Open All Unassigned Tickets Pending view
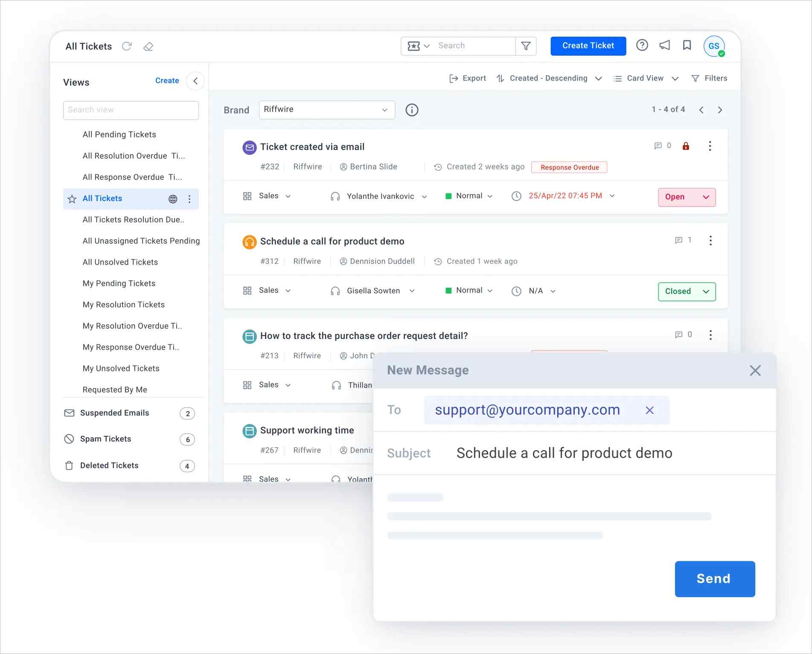The height and width of the screenshot is (654, 812). point(141,241)
